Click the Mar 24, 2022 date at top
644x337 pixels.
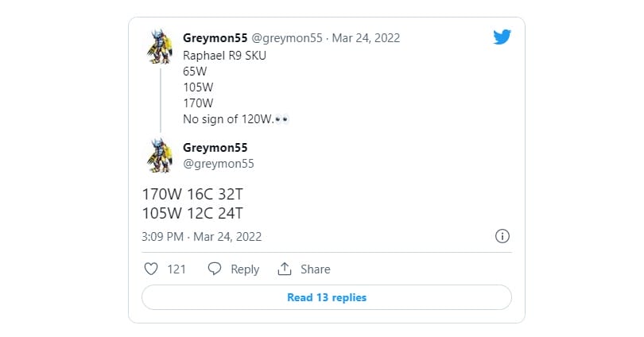365,37
